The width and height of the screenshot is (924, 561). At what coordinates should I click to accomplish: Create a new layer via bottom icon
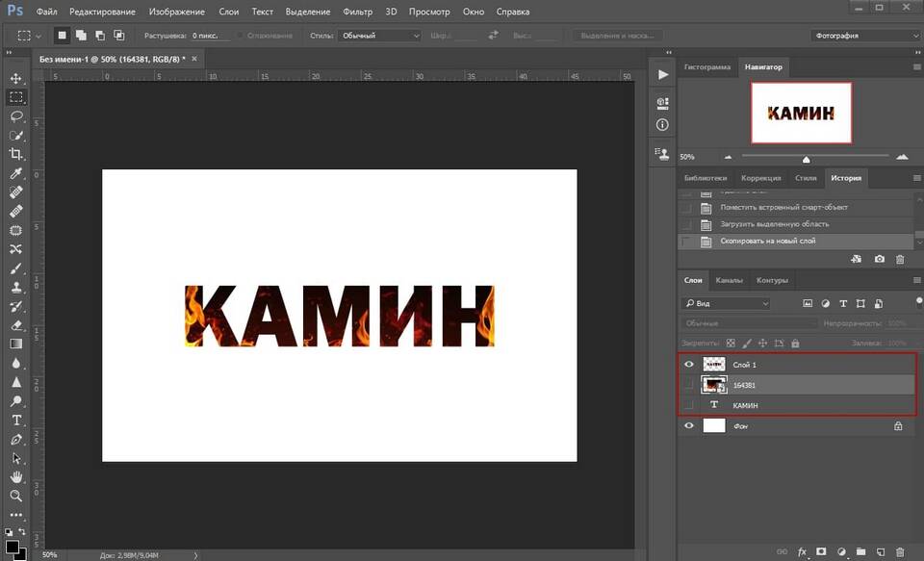point(880,551)
